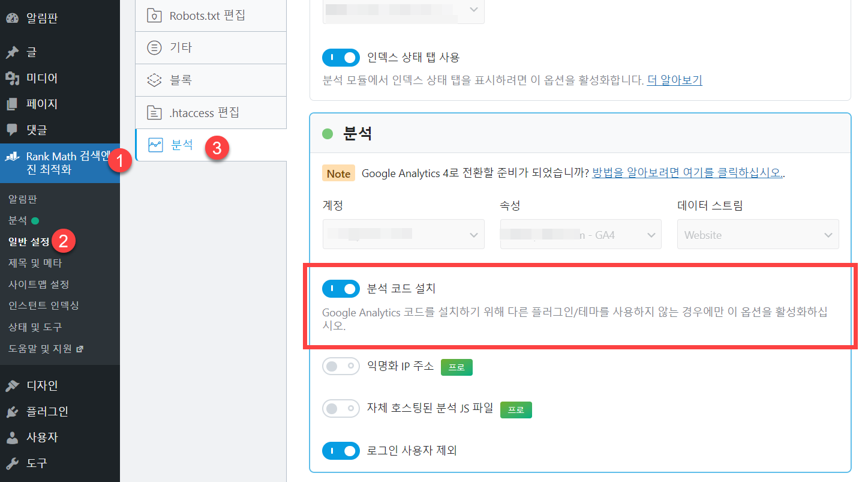Click the 페이지 pages icon

tap(12, 104)
